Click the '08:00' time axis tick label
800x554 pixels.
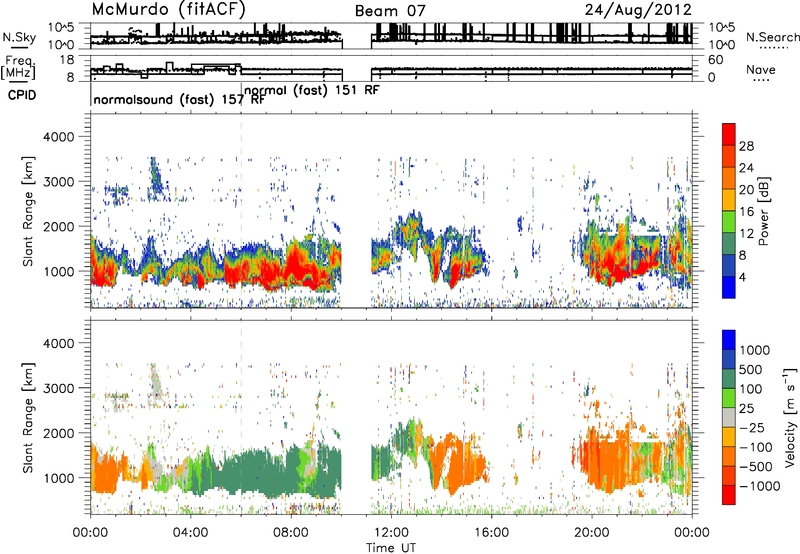click(291, 532)
